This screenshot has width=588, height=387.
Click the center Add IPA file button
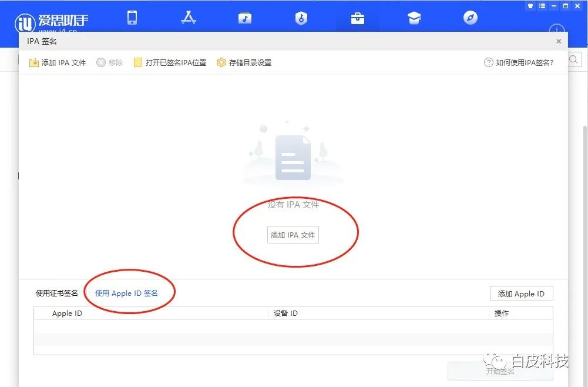tap(293, 235)
